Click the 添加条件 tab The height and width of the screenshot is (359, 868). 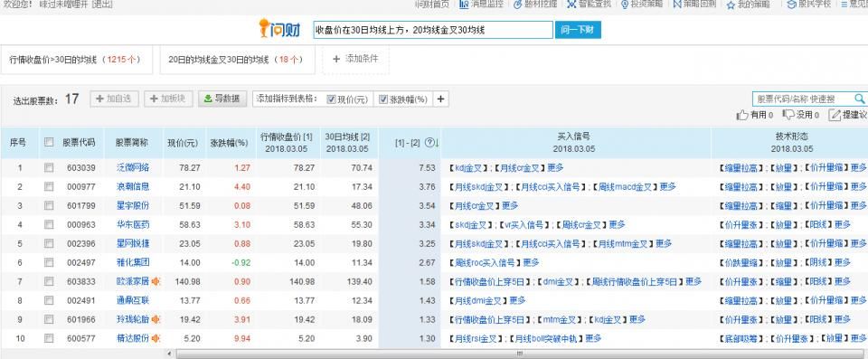[355, 60]
